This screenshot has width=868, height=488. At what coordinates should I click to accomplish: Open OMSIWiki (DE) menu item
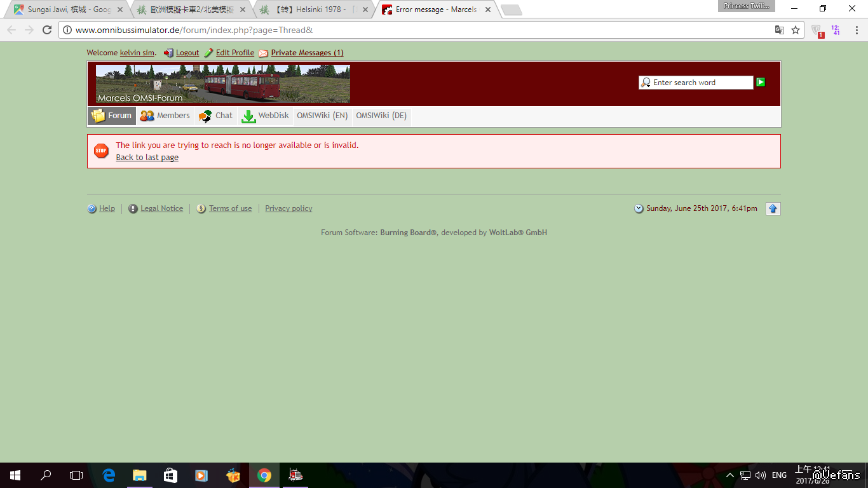click(x=381, y=116)
